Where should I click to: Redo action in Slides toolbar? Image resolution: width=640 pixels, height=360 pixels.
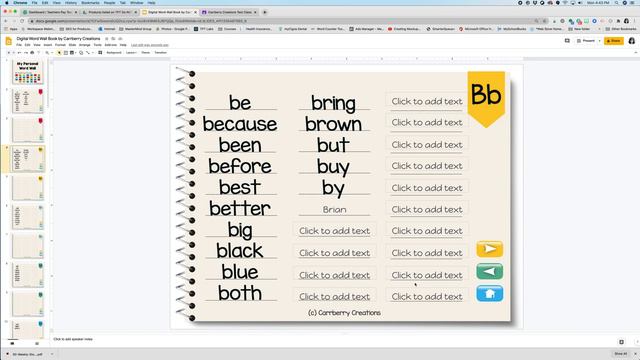pos(26,53)
